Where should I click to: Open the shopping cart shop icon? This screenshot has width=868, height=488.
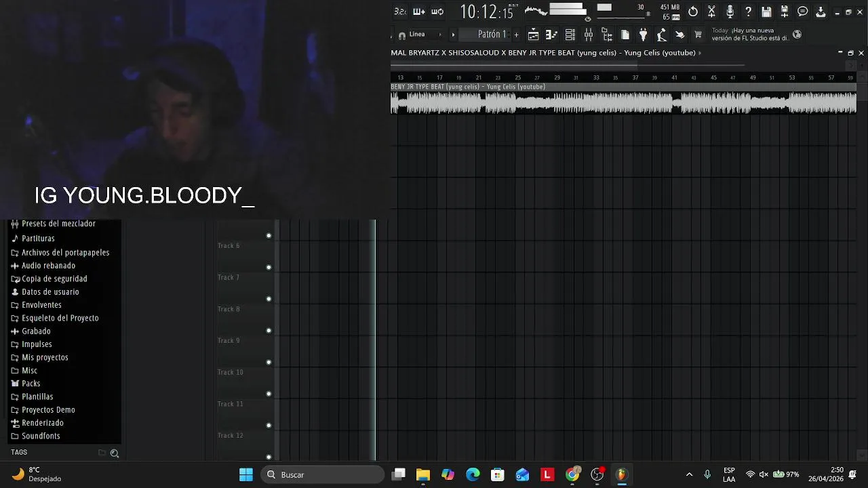(x=698, y=35)
